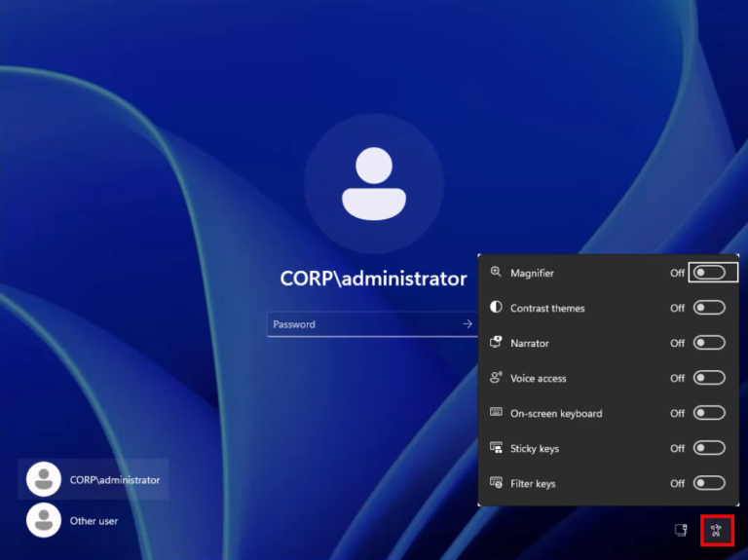This screenshot has width=748, height=560.
Task: Click the CORP\administrator heading text
Action: (x=374, y=279)
